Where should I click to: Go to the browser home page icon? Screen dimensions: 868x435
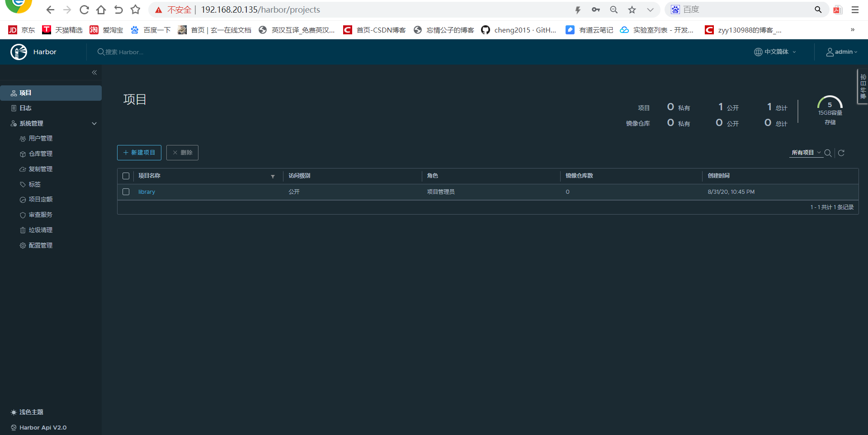pyautogui.click(x=101, y=9)
